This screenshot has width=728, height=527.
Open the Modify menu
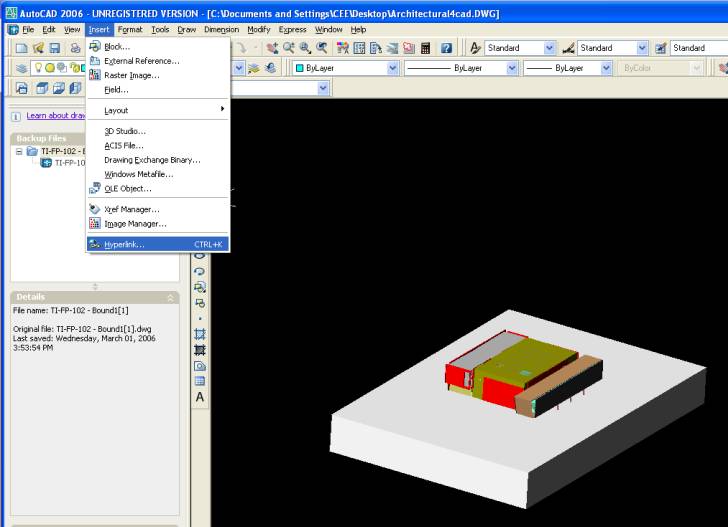tap(258, 30)
